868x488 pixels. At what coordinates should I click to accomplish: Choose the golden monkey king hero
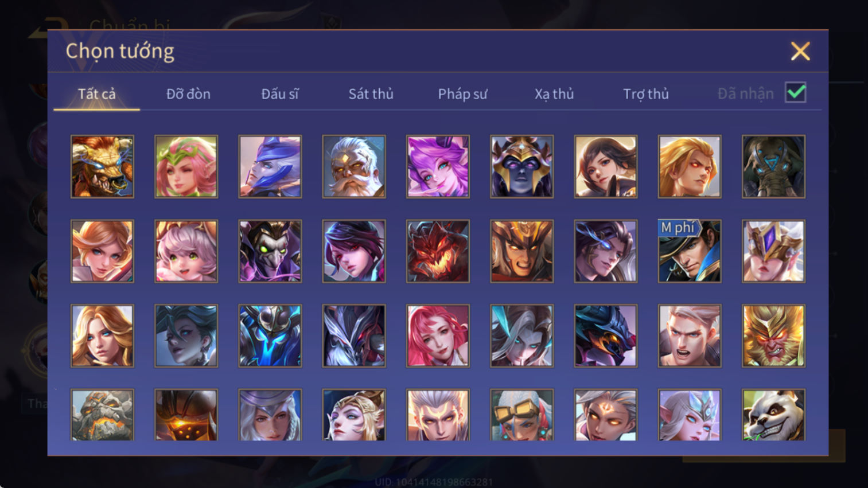(773, 336)
